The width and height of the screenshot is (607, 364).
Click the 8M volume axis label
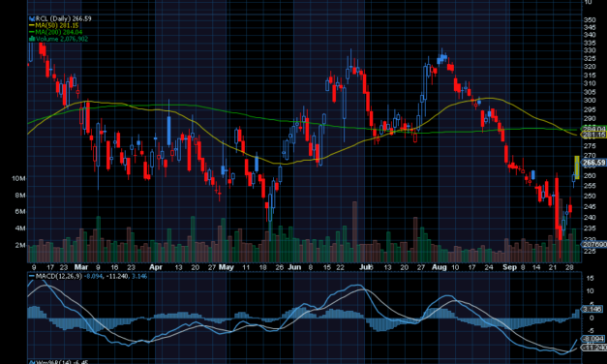pos(20,196)
